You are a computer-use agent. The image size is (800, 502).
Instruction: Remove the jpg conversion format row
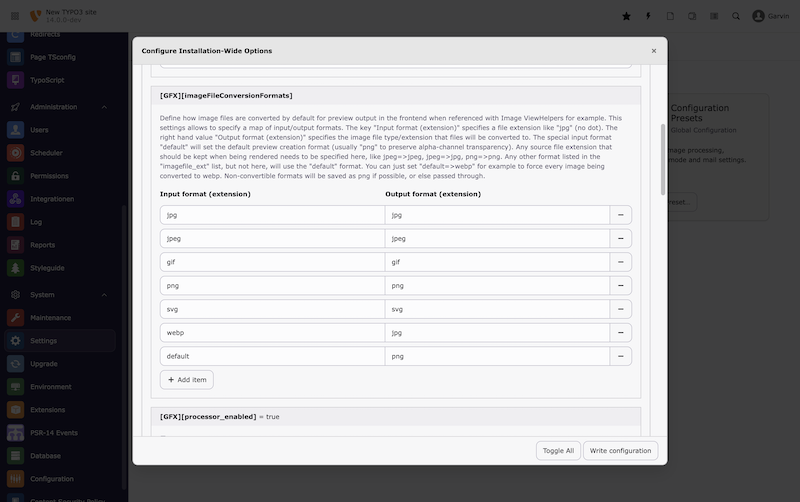tap(621, 215)
